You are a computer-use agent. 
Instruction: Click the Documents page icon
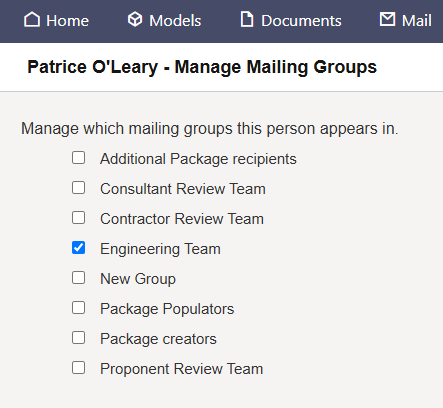click(x=247, y=19)
